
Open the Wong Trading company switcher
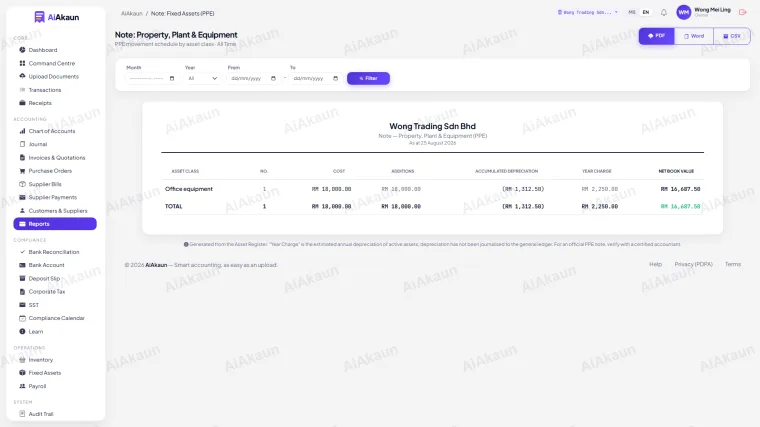[x=587, y=12]
